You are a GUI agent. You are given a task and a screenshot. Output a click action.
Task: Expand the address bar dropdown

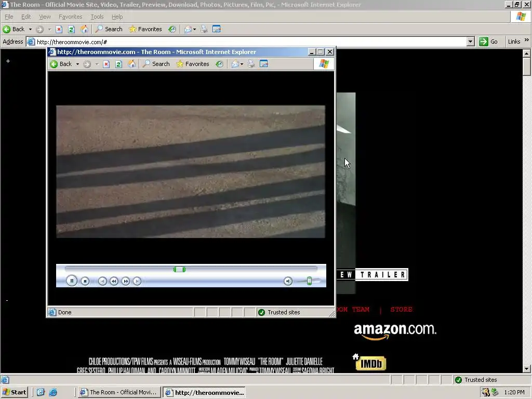[470, 42]
